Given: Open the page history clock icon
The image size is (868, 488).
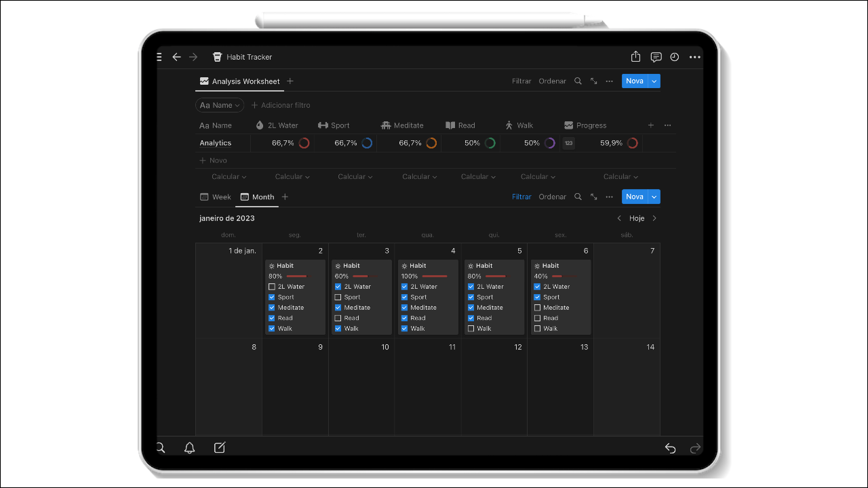Looking at the screenshot, I should click(x=675, y=57).
